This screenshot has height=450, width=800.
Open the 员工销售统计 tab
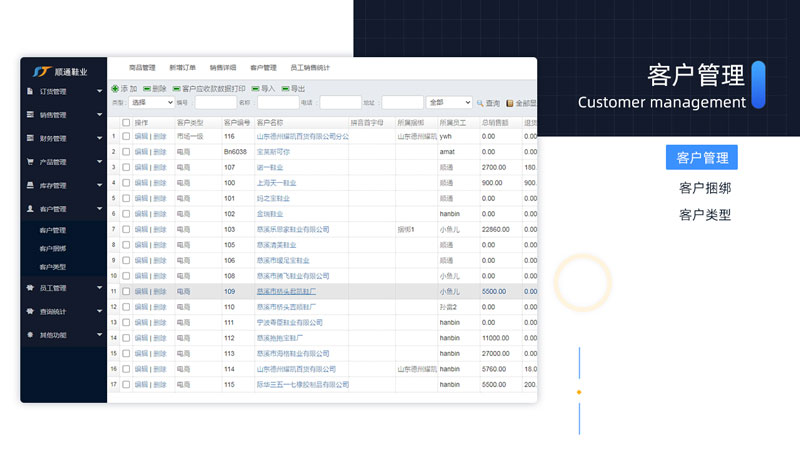pyautogui.click(x=309, y=68)
